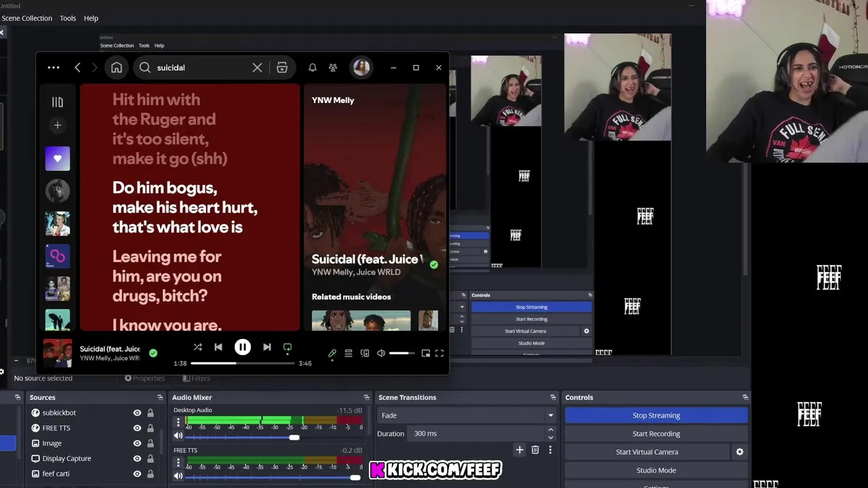
Task: Open the Spotify three-dots menu
Action: click(x=54, y=68)
